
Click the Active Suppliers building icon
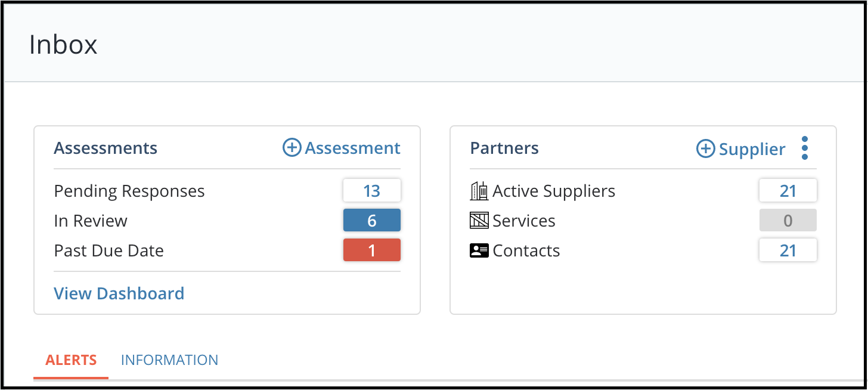pos(479,191)
